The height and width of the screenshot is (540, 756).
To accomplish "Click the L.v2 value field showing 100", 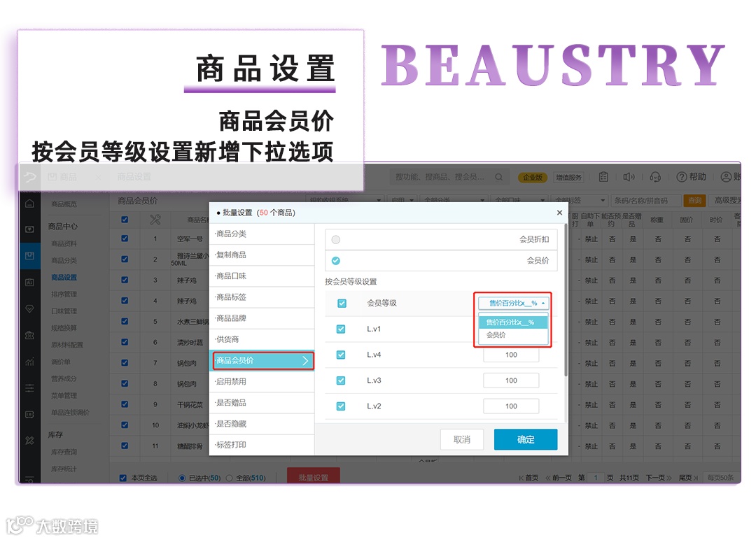I will click(x=511, y=406).
